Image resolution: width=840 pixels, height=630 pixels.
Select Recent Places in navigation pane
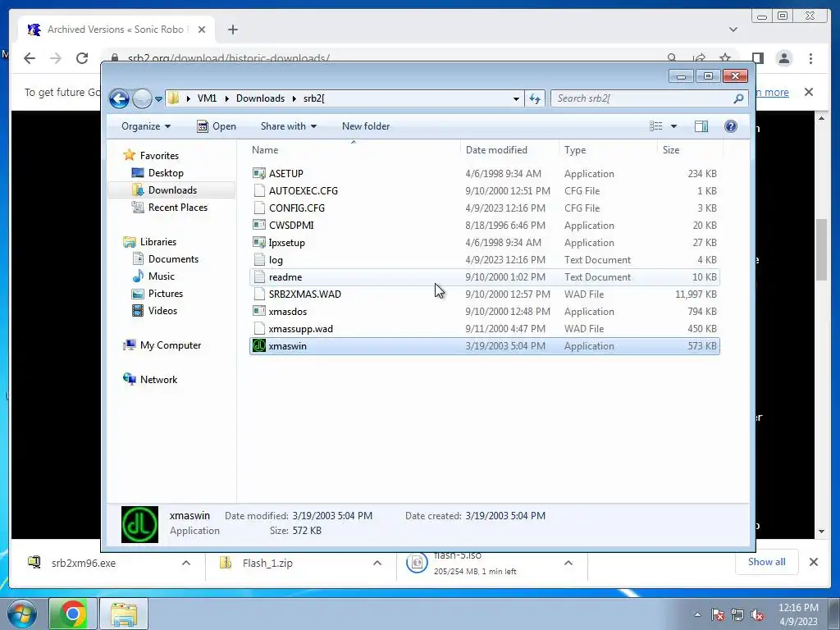177,208
